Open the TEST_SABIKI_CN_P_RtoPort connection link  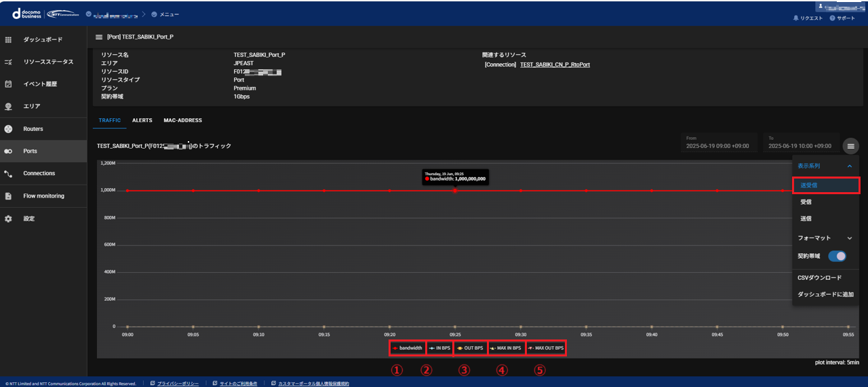pyautogui.click(x=554, y=64)
